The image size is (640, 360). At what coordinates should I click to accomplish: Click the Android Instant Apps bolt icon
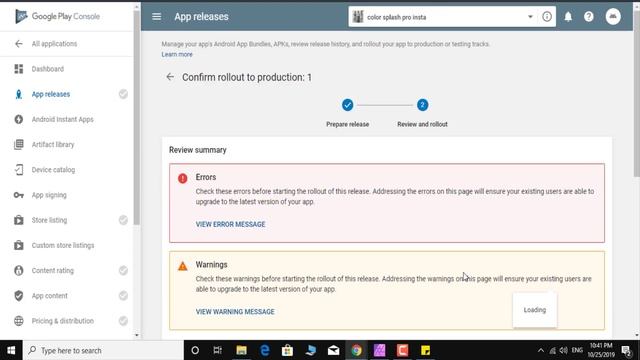point(19,119)
